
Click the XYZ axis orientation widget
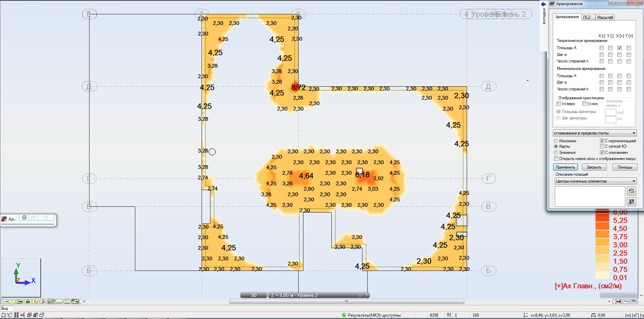(x=21, y=277)
